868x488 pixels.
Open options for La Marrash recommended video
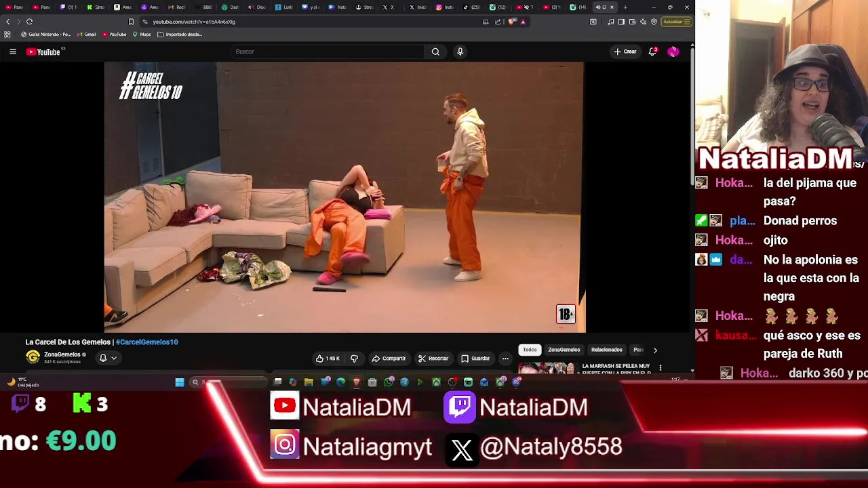pyautogui.click(x=660, y=368)
